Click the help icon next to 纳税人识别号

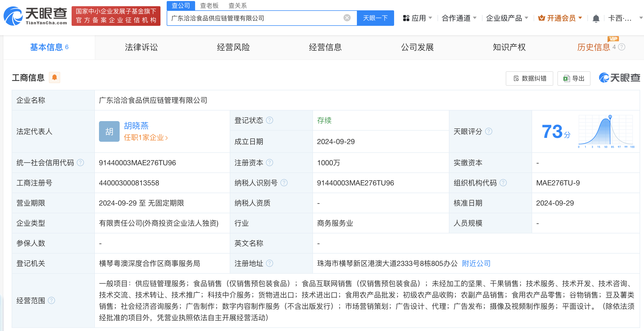284,183
